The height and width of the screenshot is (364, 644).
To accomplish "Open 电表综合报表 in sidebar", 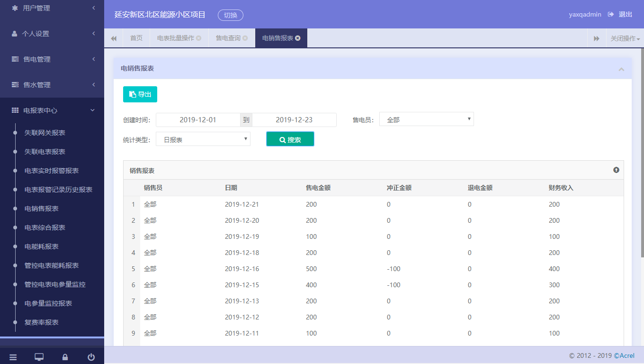I will (45, 227).
